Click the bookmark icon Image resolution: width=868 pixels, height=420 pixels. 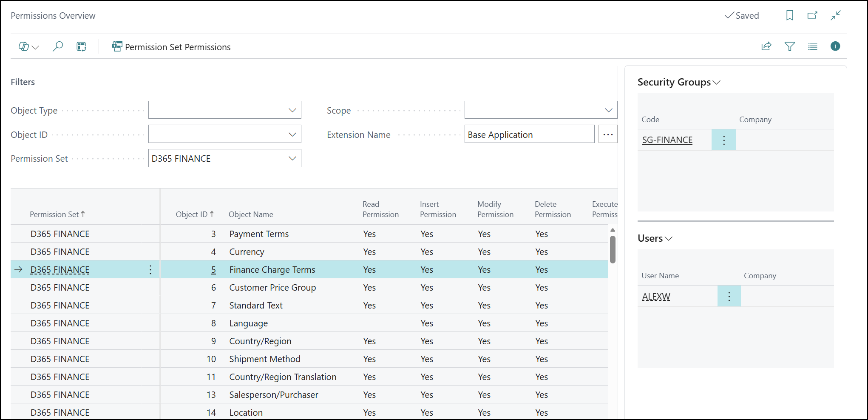(x=790, y=15)
